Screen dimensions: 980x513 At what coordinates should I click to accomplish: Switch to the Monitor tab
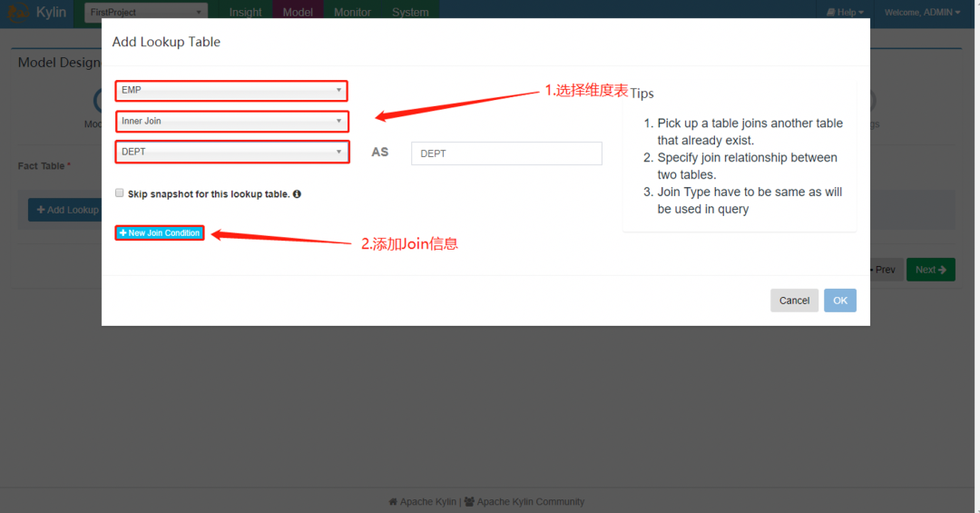[352, 12]
